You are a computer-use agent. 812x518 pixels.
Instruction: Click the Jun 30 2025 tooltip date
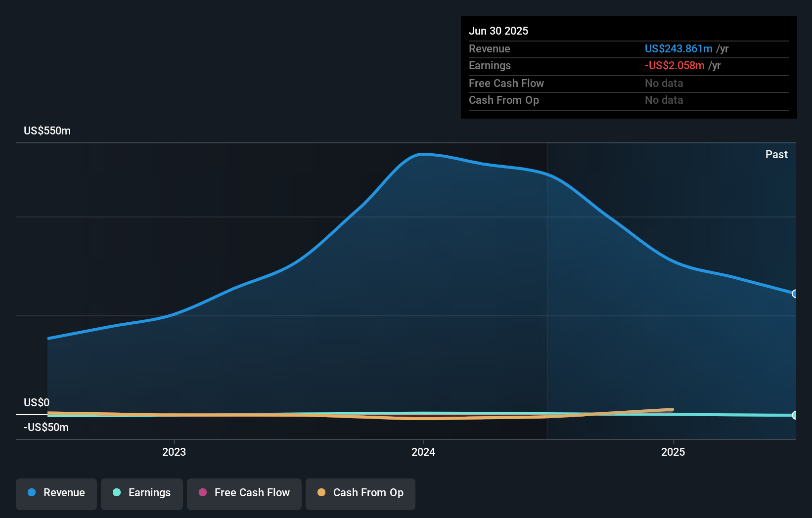pos(498,31)
